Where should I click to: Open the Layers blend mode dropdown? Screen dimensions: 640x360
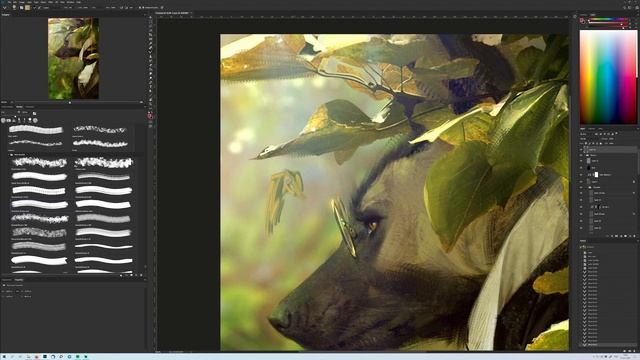pyautogui.click(x=590, y=139)
